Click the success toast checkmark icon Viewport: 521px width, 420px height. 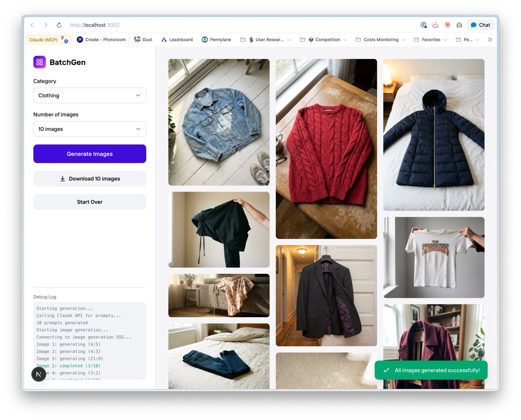tap(386, 370)
